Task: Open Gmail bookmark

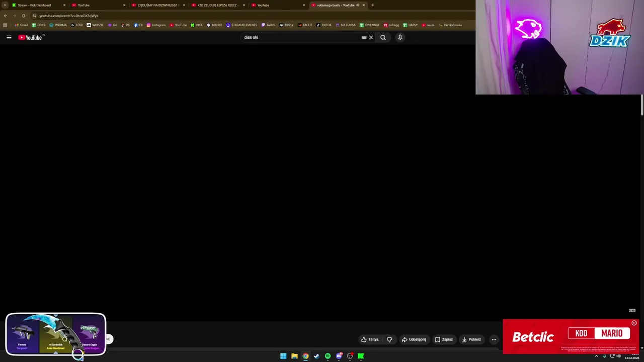Action: [x=21, y=25]
